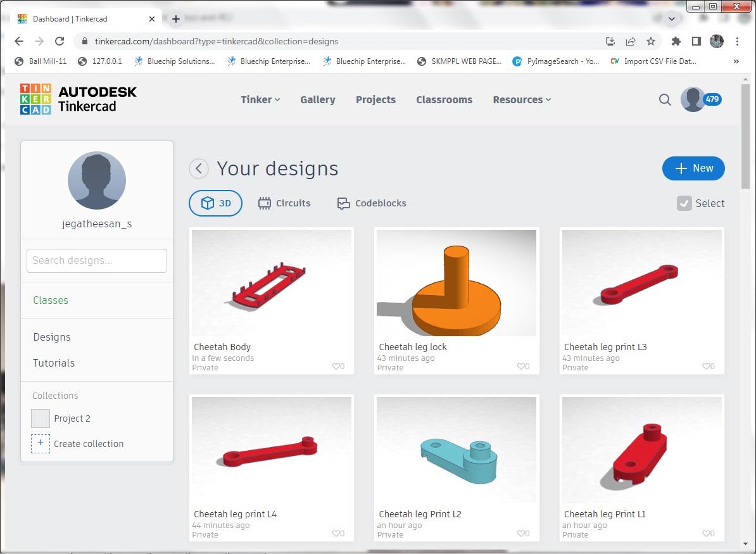Click the address bar URL
Viewport: 756px width, 554px height.
tap(217, 41)
